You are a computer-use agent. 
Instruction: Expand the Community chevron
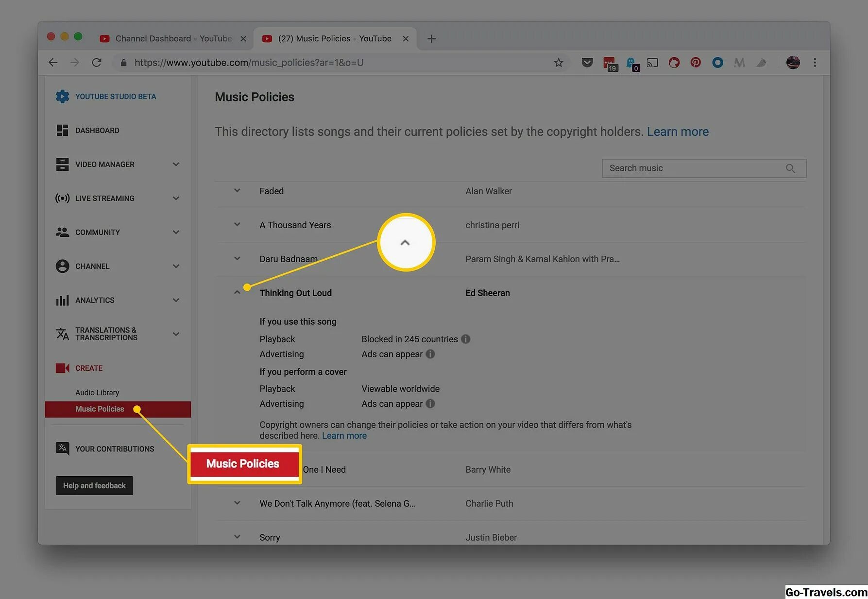point(176,232)
